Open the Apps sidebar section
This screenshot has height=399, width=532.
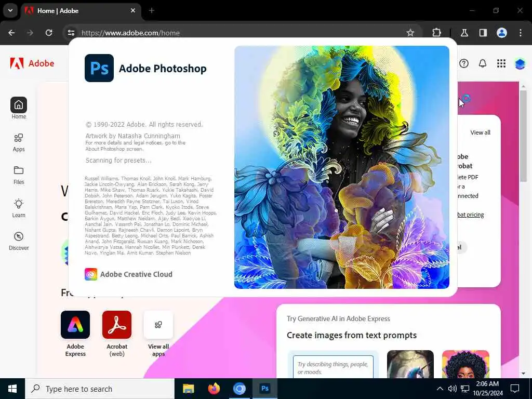tap(19, 142)
